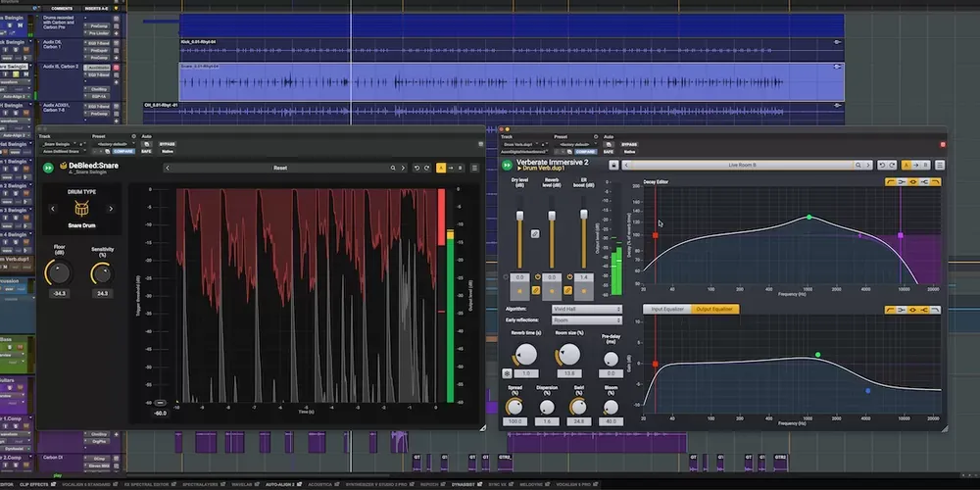
Task: Select previous drum type in DeBleed
Action: [x=53, y=209]
